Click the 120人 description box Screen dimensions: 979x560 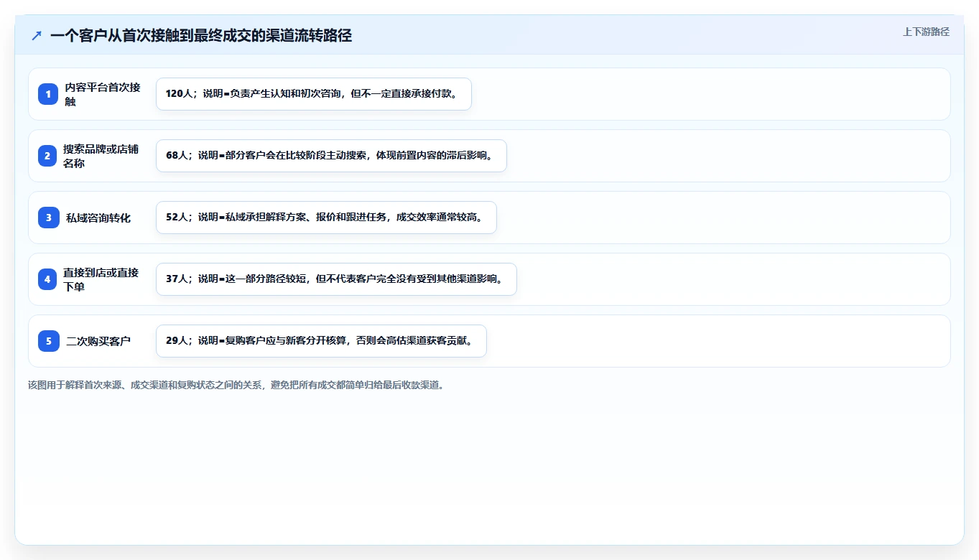[x=314, y=94]
